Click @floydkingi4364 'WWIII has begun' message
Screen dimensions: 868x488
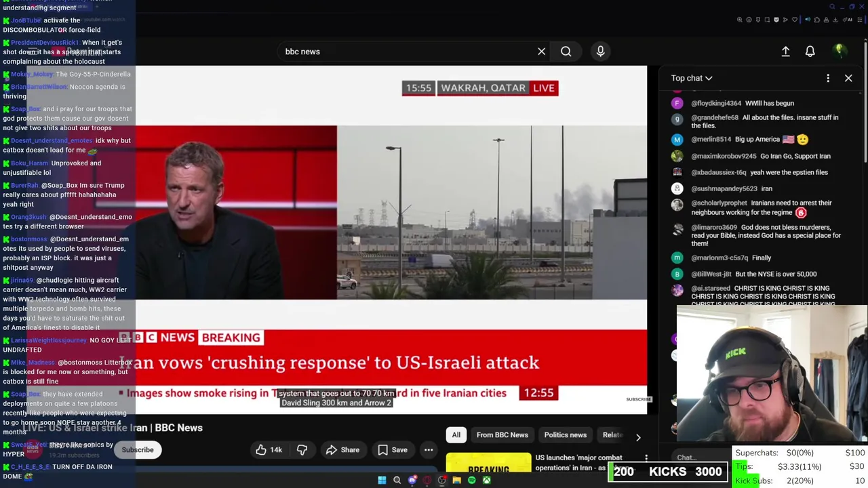click(x=743, y=103)
